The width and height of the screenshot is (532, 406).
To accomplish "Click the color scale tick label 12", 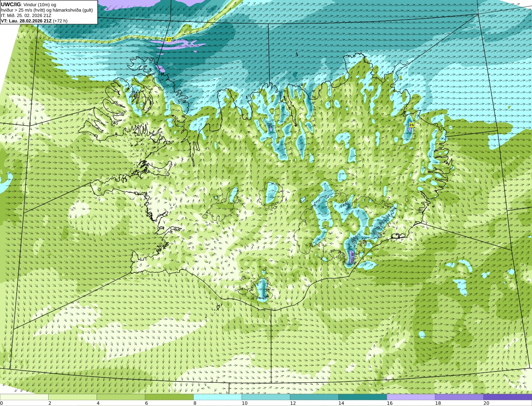I will point(293,403).
